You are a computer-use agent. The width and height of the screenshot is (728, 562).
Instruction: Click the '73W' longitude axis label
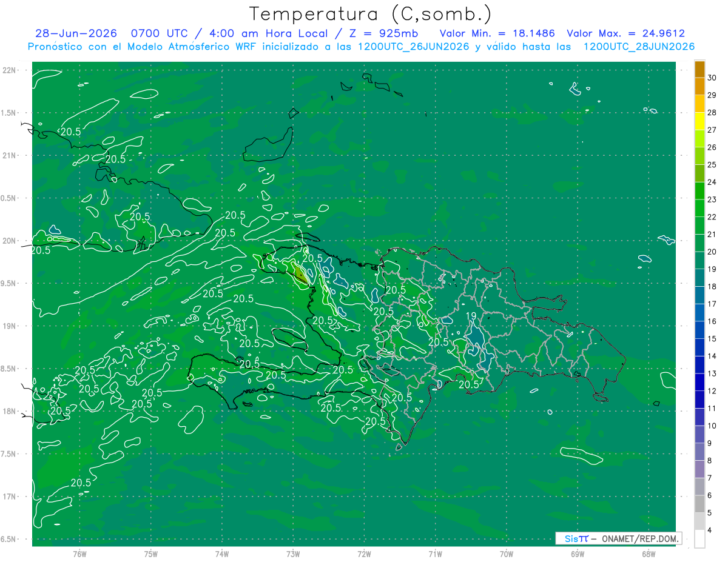pos(293,554)
